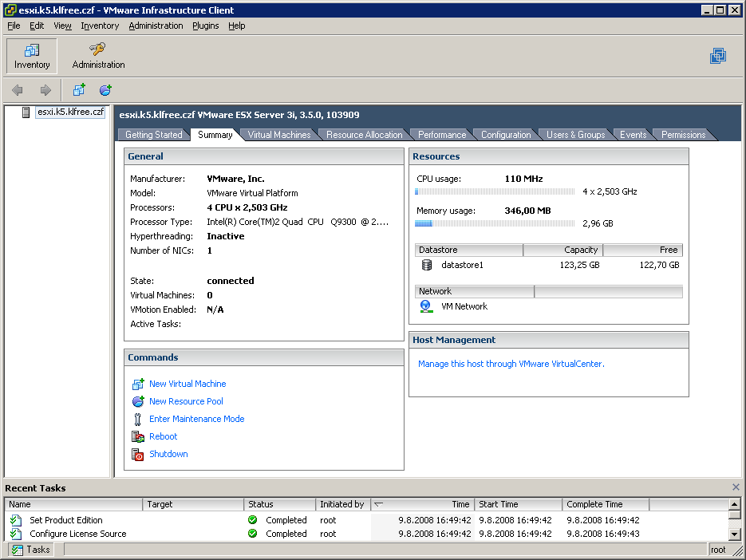Switch to the Getting Started tab

pos(154,135)
